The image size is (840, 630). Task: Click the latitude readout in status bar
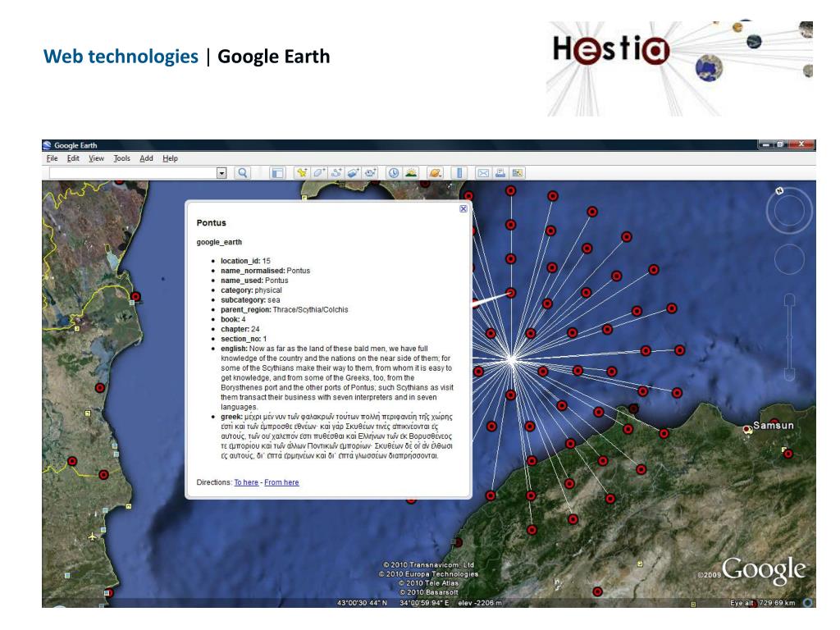(x=362, y=603)
